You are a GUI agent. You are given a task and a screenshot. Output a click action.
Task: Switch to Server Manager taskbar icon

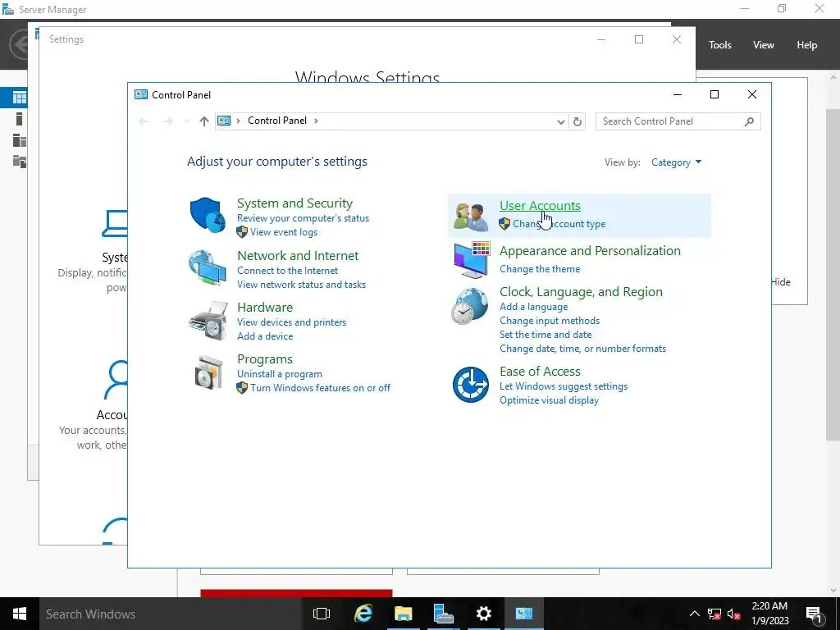click(444, 614)
